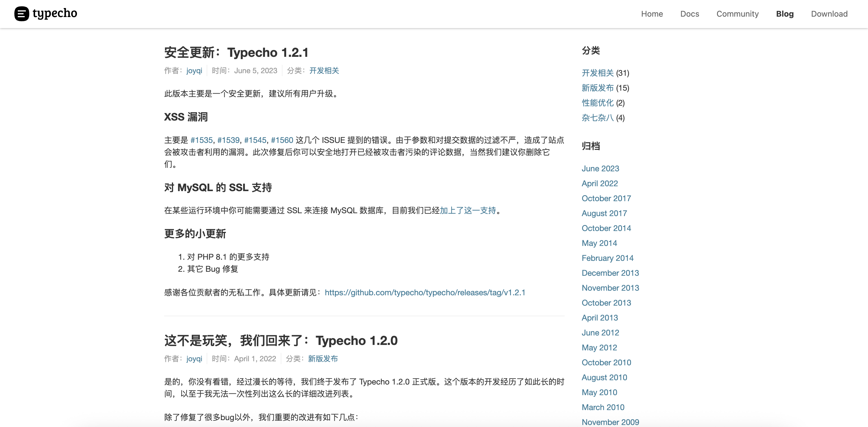Click the 更多的小更新 heading
The height and width of the screenshot is (427, 868).
click(x=195, y=234)
